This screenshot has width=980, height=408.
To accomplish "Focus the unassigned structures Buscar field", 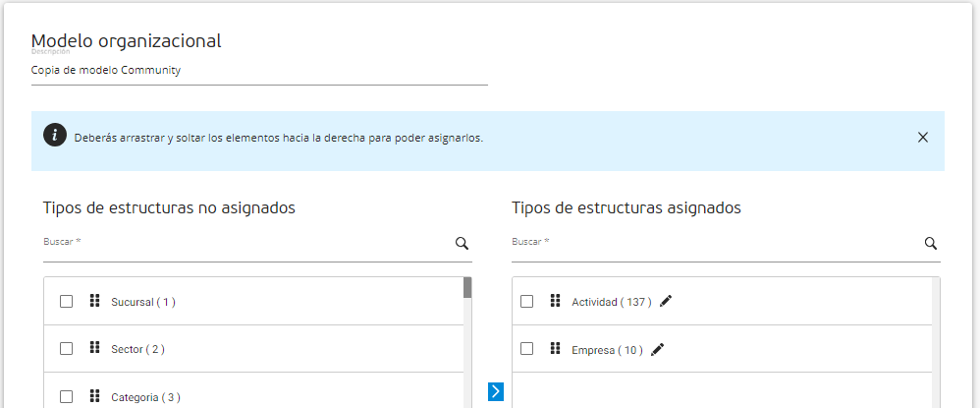I will pyautogui.click(x=245, y=246).
